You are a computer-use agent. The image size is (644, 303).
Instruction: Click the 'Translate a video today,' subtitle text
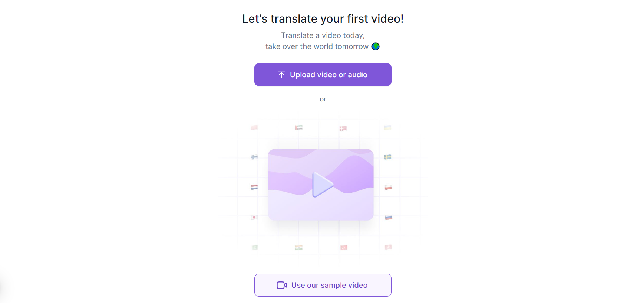pos(323,35)
